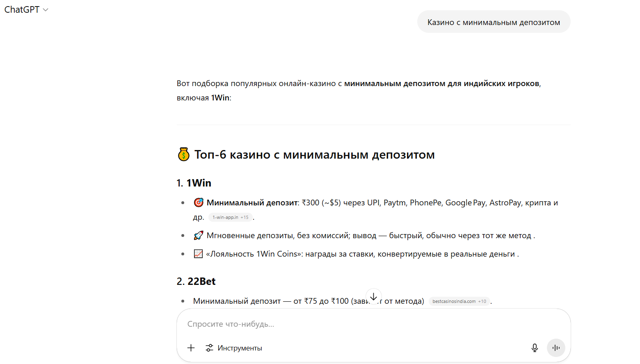The height and width of the screenshot is (364, 640).
Task: Click the Инструменты text label
Action: pos(240,348)
